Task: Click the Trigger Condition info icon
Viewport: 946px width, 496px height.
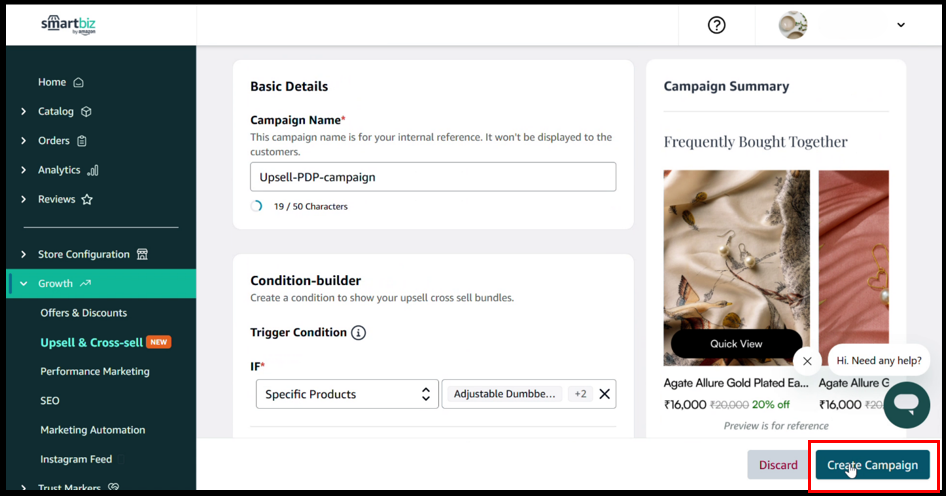Action: point(359,333)
